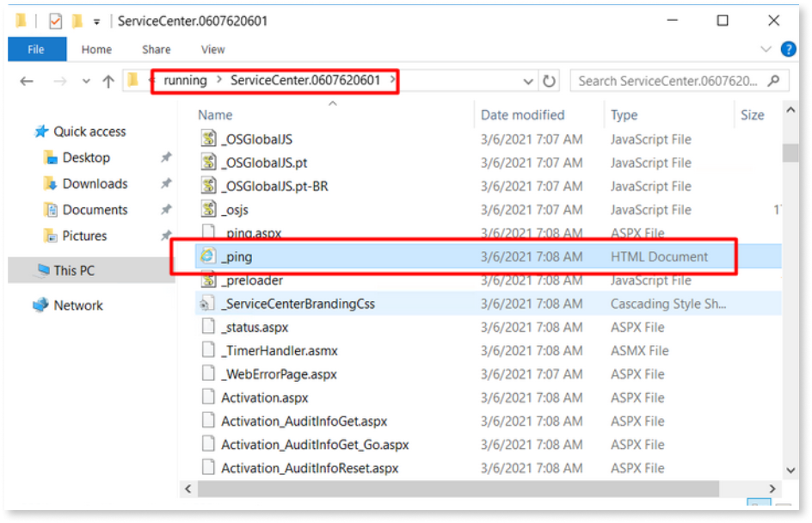Switch to the View tab

pos(212,49)
